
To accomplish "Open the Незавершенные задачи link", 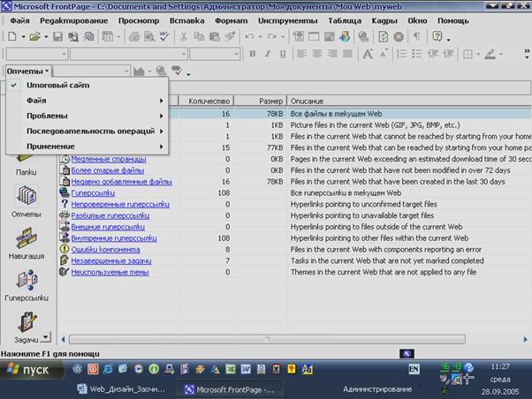I will (111, 260).
